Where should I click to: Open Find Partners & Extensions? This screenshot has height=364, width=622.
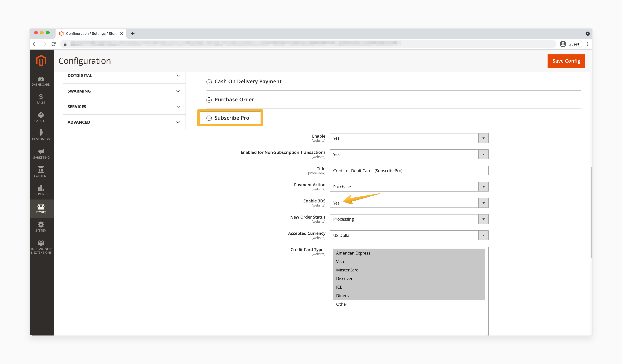[41, 247]
